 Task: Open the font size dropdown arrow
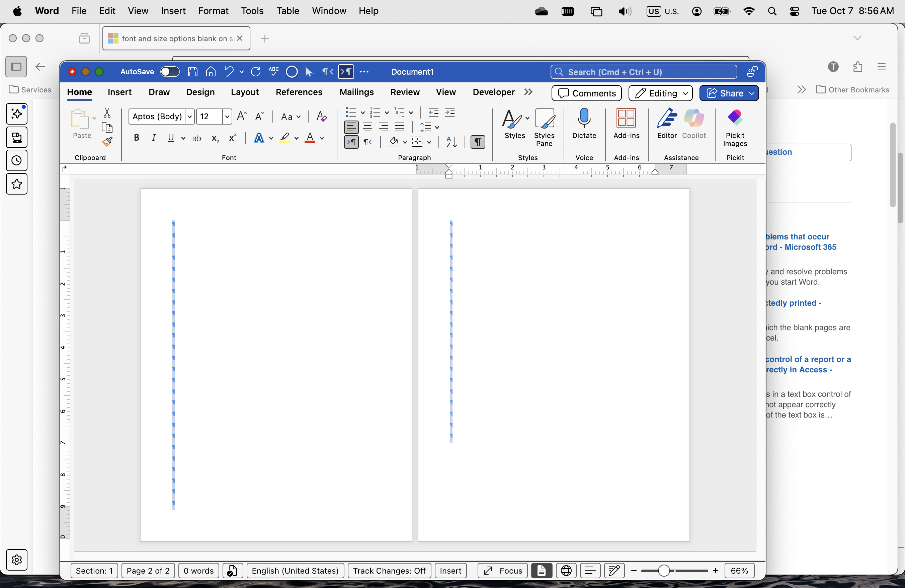coord(227,117)
